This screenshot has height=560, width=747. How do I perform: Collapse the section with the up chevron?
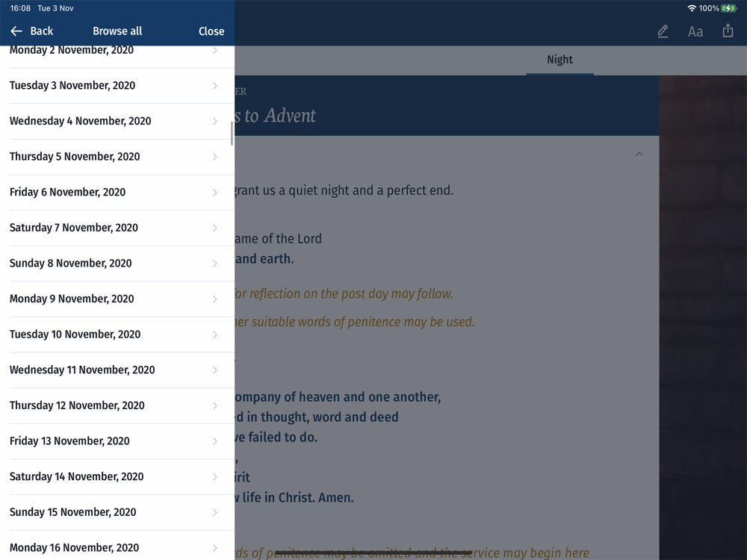[639, 154]
